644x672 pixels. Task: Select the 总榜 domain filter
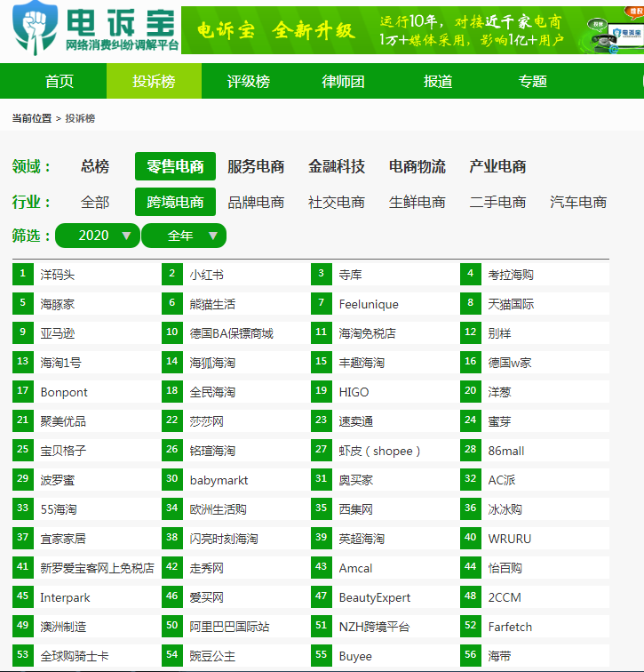[95, 166]
